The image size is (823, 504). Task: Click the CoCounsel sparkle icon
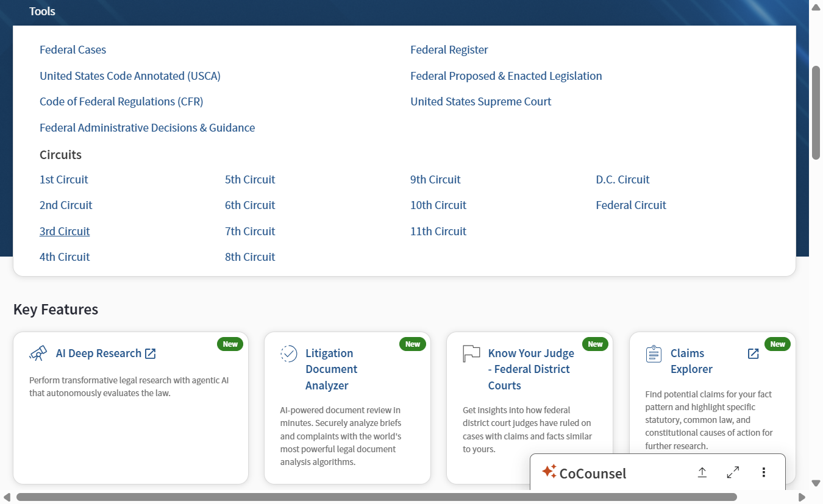(x=549, y=472)
